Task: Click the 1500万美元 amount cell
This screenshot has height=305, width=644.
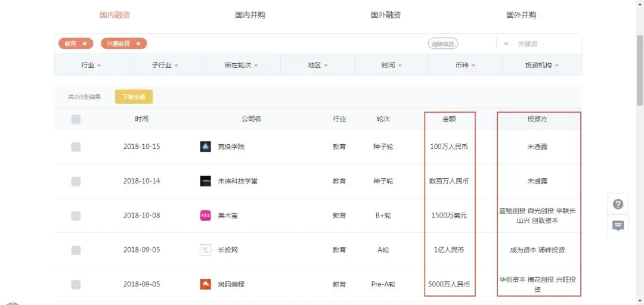Action: click(x=449, y=216)
